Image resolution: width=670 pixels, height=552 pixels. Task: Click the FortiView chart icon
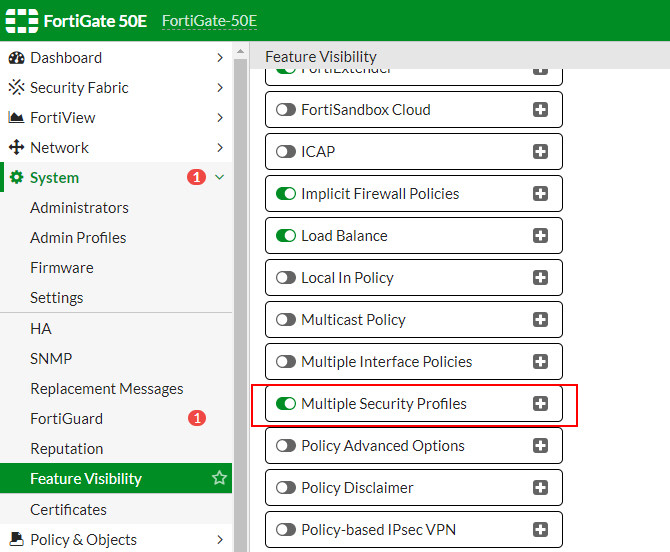(x=16, y=117)
